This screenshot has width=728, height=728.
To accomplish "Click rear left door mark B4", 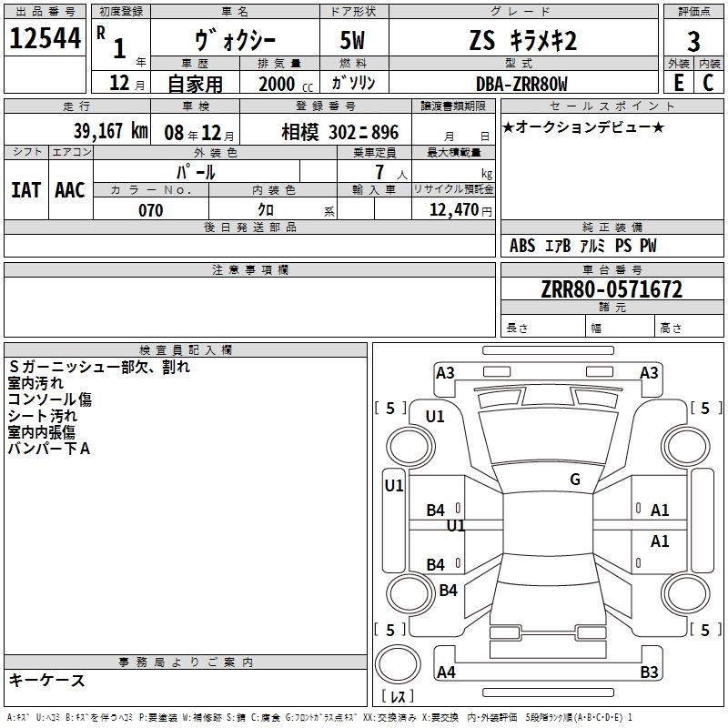I will pos(436,565).
